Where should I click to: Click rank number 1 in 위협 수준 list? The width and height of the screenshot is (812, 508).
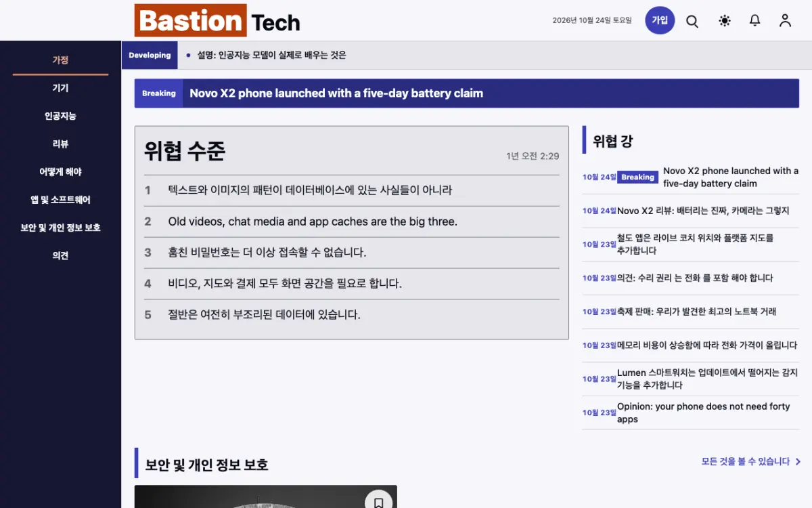point(148,190)
